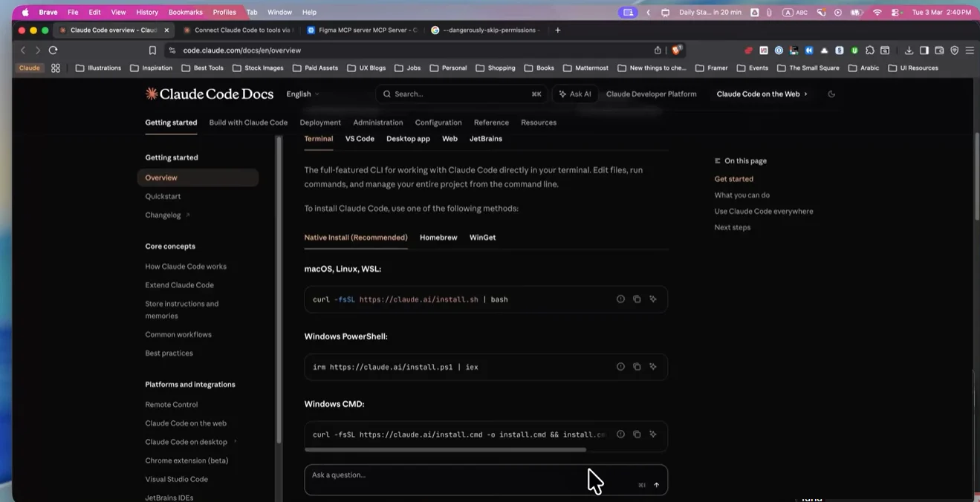Switch to the Desktop app tab

[x=408, y=139]
